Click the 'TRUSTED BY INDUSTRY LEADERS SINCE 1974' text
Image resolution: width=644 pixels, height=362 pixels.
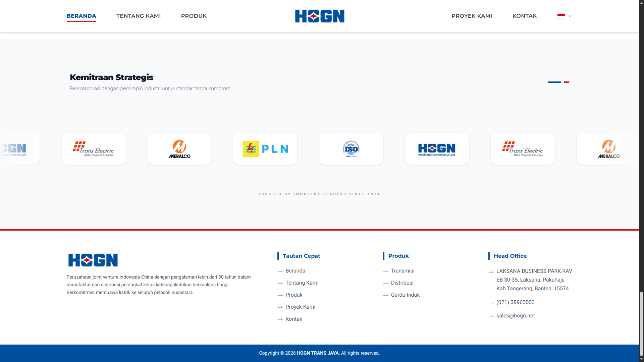(319, 194)
